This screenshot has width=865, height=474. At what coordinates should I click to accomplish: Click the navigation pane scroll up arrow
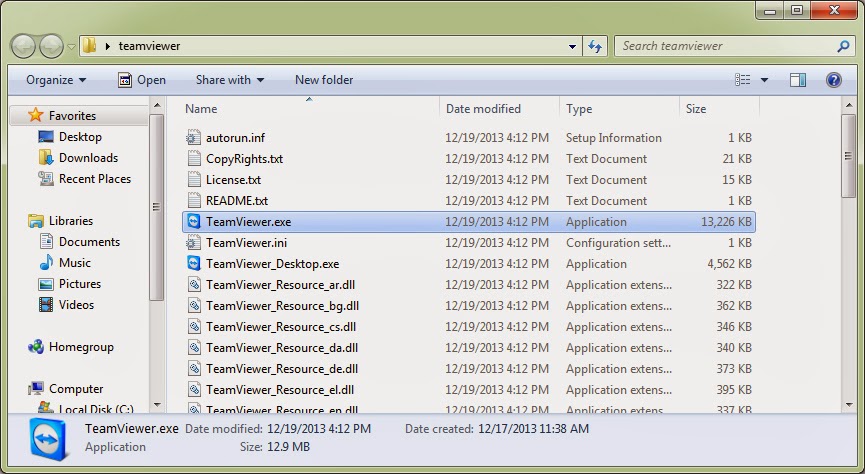(157, 104)
